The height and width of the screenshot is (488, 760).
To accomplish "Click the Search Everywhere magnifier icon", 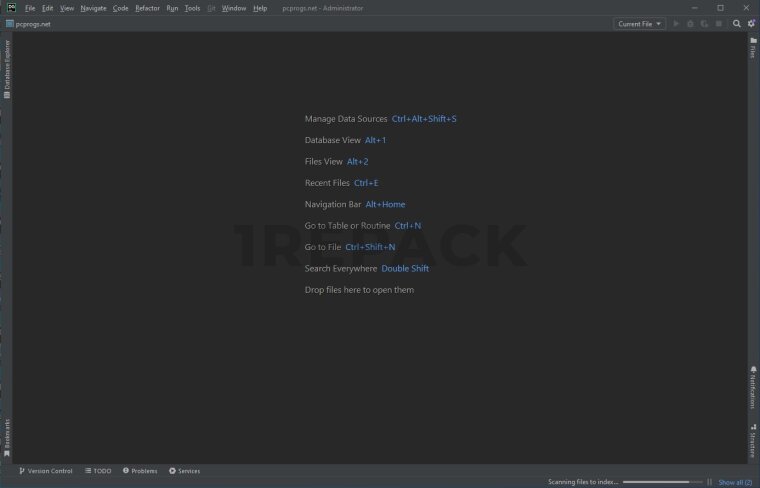I will 737,24.
